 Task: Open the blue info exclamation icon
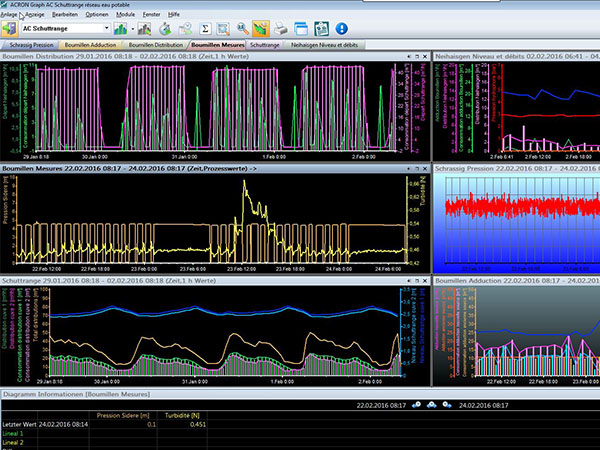(x=341, y=29)
